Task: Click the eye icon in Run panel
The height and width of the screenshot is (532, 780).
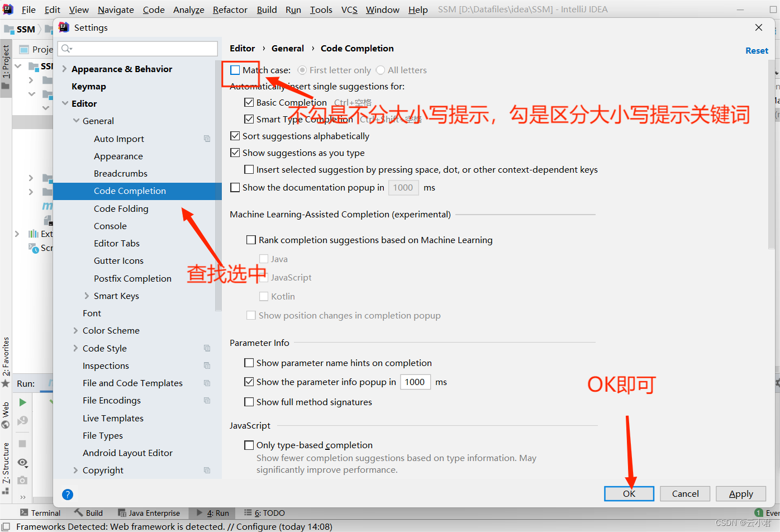Action: pyautogui.click(x=22, y=462)
